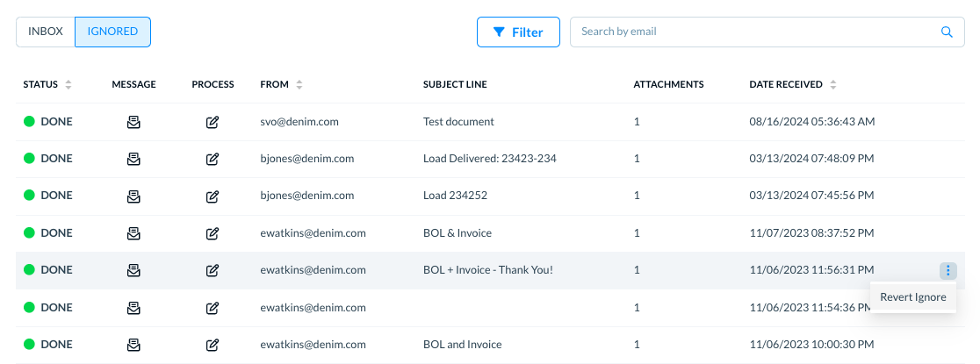
Task: Open message icon for BOL & Invoice row
Action: (133, 233)
